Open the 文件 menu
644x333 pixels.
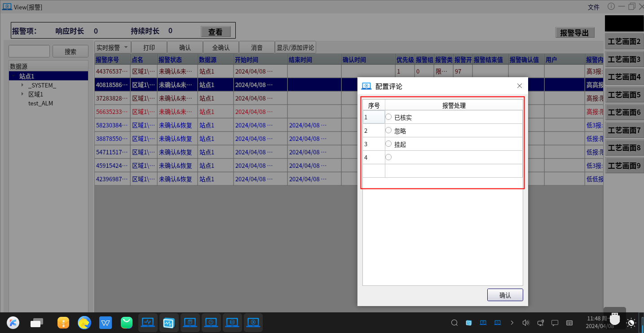[x=594, y=7]
